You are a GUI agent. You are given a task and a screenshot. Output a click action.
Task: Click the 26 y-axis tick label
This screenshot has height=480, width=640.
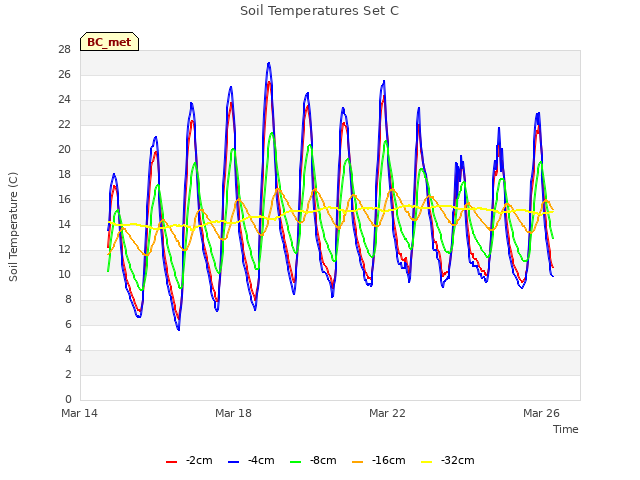pyautogui.click(x=64, y=74)
